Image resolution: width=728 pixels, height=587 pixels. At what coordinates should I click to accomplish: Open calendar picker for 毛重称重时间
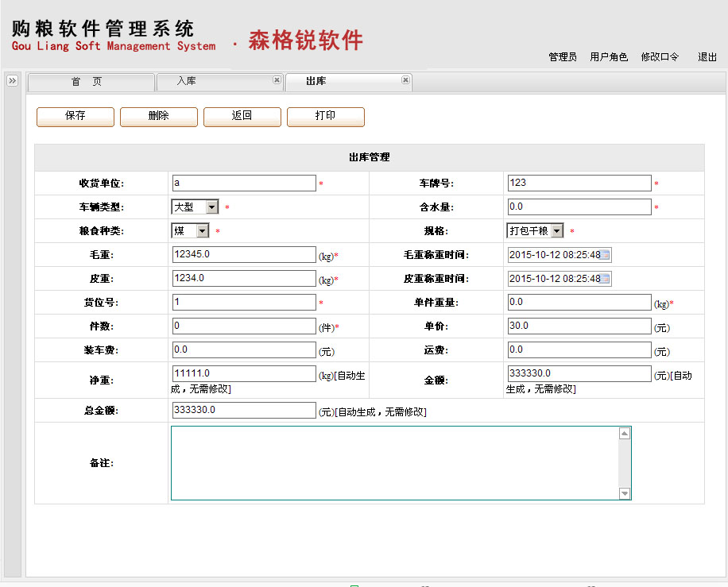[x=606, y=255]
